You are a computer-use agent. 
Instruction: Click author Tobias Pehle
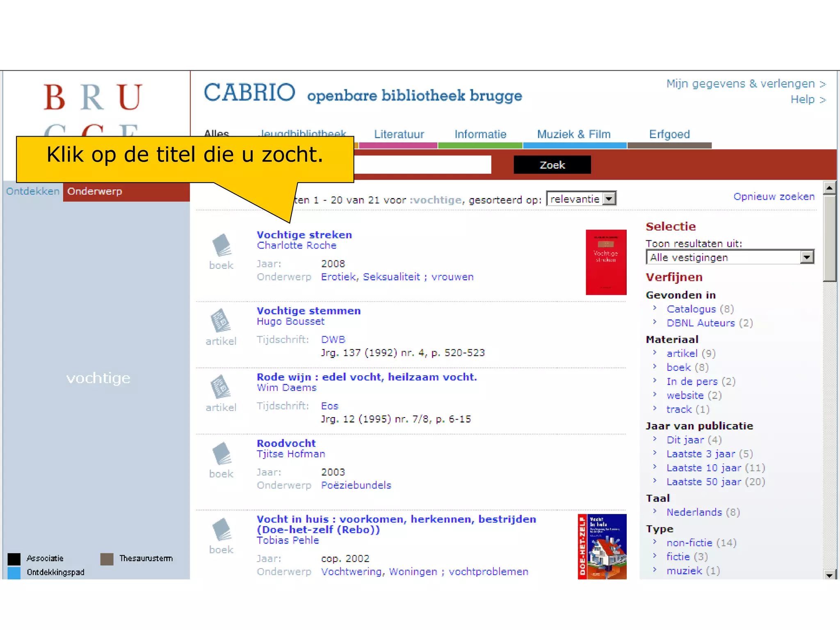point(288,540)
